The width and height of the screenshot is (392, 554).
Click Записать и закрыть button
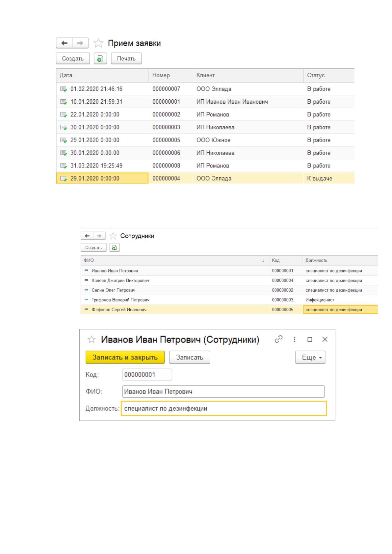click(125, 357)
